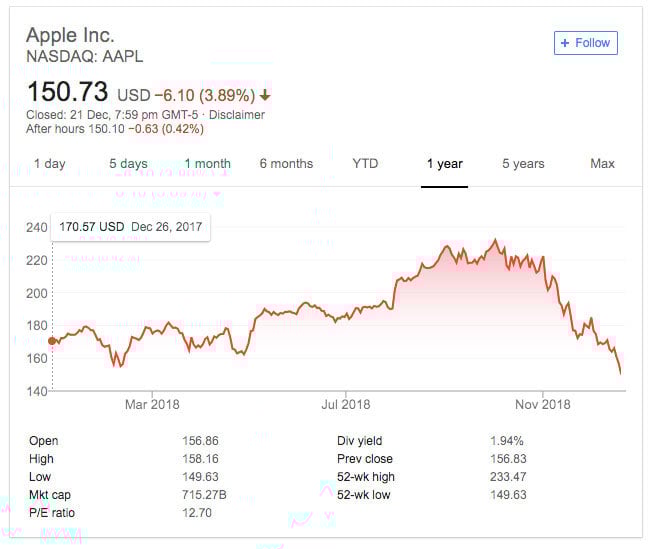The image size is (660, 549).
Task: Select the Max range tab
Action: (x=602, y=163)
